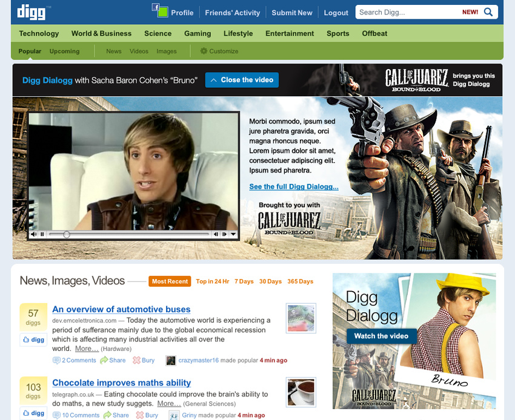Select Top in 24 Hr filter
This screenshot has height=420, width=515.
point(213,281)
